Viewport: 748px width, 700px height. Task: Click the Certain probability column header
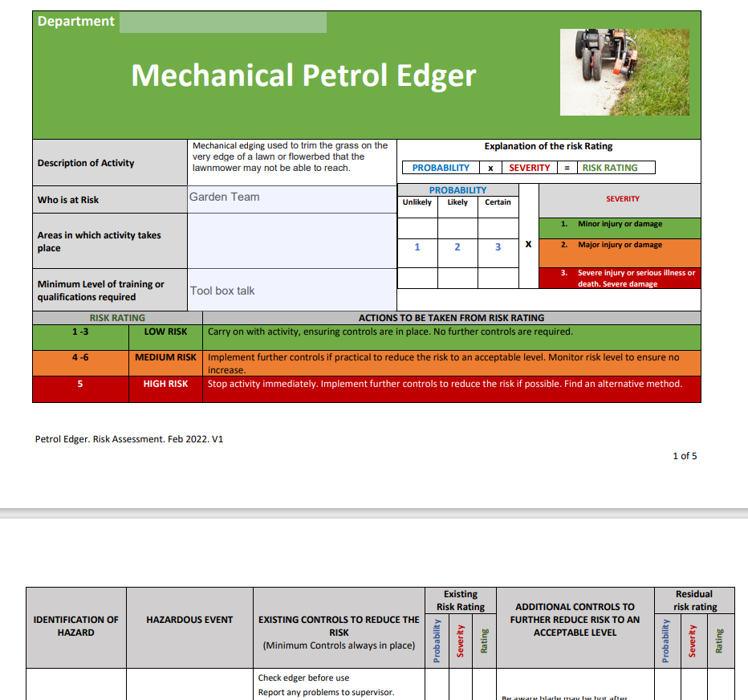[498, 202]
